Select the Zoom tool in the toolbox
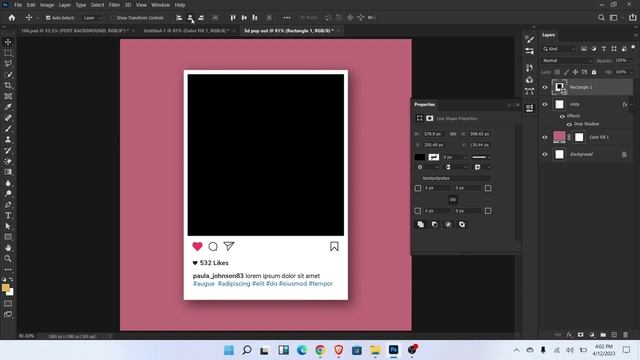 (8, 258)
